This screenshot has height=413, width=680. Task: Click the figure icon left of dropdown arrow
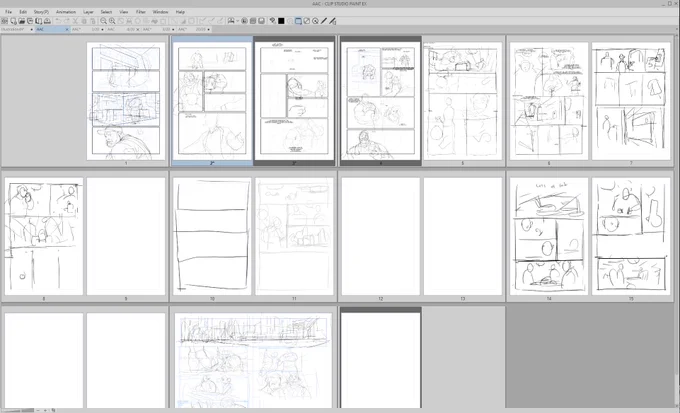pyautogui.click(x=231, y=21)
